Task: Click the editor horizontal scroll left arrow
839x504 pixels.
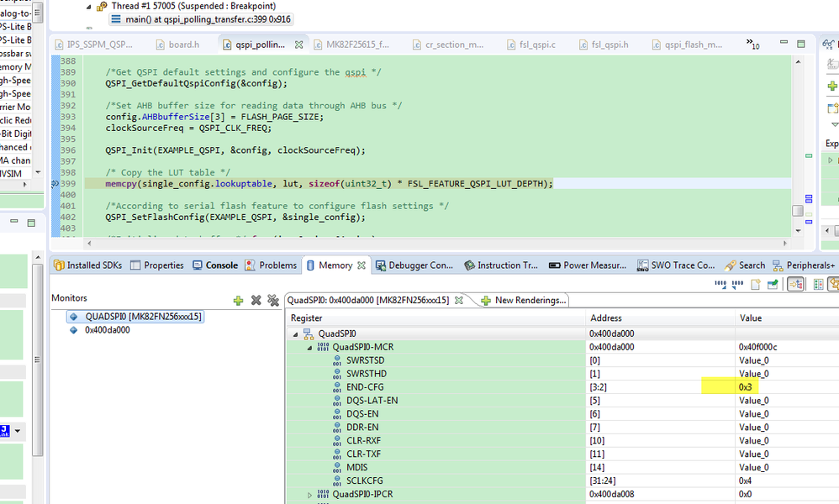Action: point(89,244)
